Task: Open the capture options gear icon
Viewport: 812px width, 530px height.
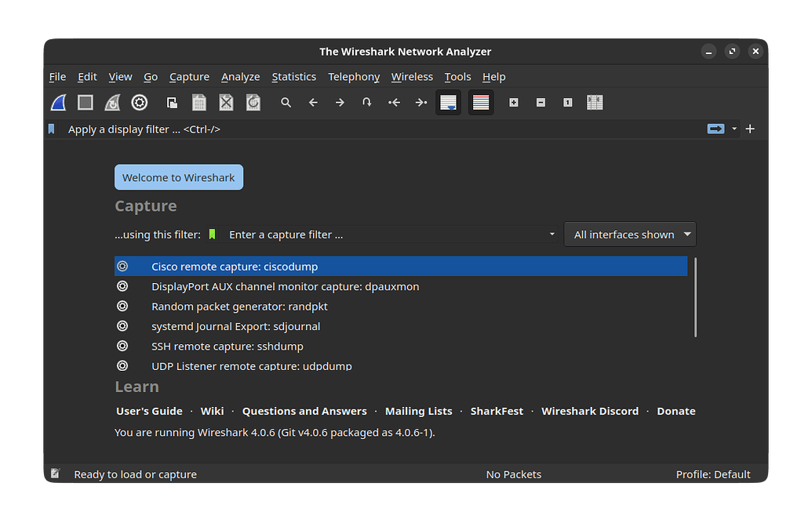Action: 139,102
